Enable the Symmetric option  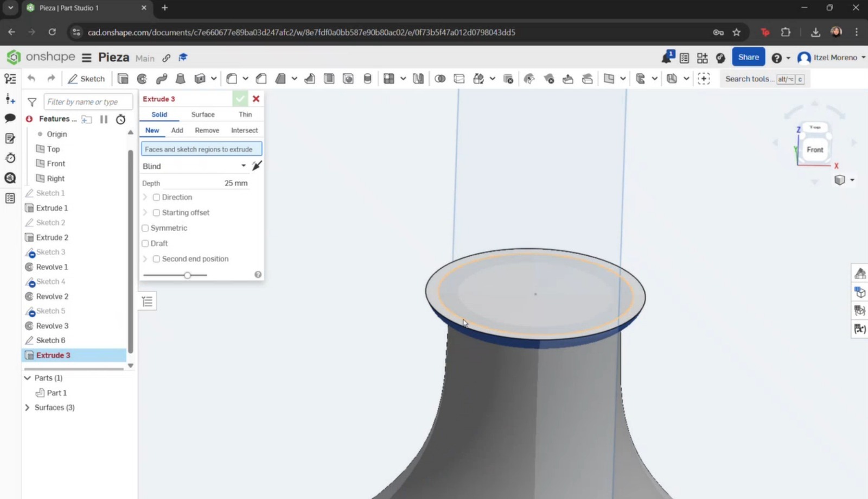[145, 228]
